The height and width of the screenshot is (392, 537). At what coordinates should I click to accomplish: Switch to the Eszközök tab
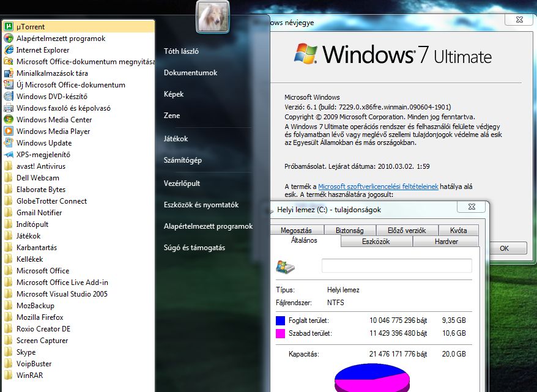click(376, 242)
